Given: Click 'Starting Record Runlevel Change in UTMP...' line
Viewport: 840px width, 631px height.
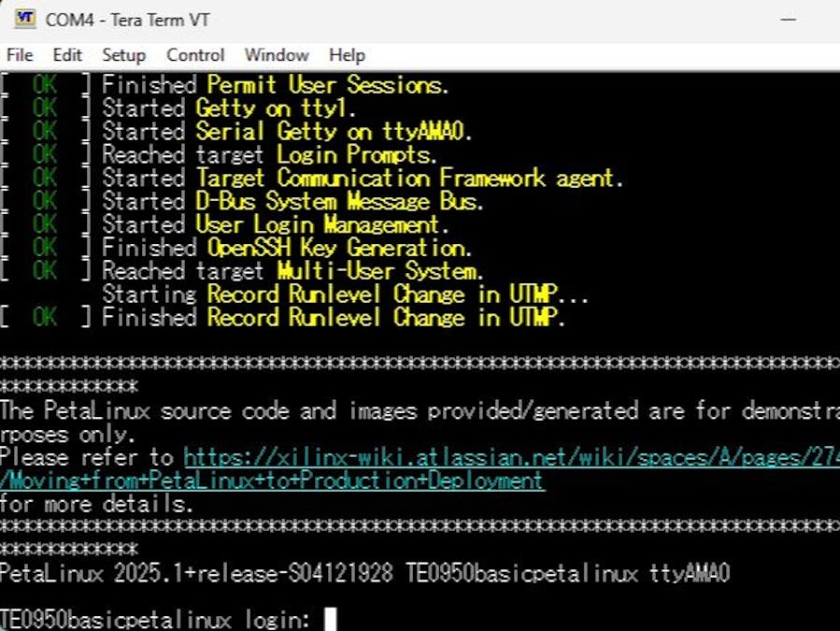Looking at the screenshot, I should tap(346, 294).
